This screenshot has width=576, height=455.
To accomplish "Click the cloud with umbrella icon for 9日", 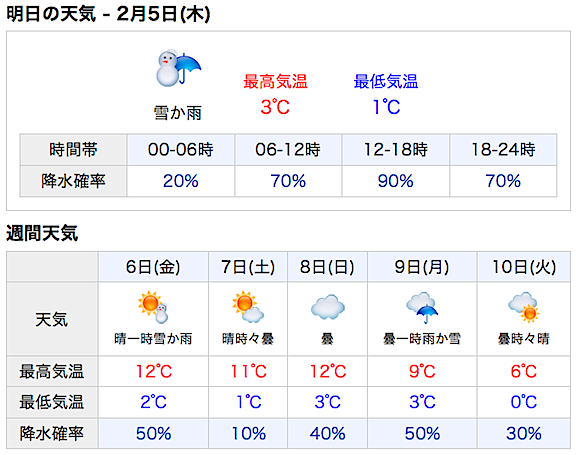I will pos(422,308).
